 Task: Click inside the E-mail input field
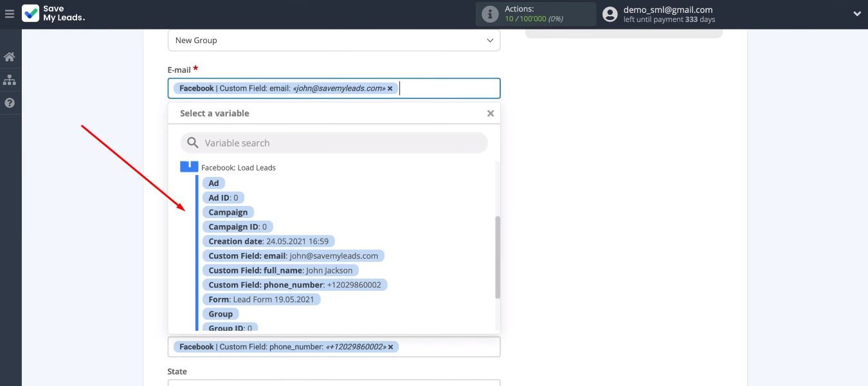(x=334, y=88)
